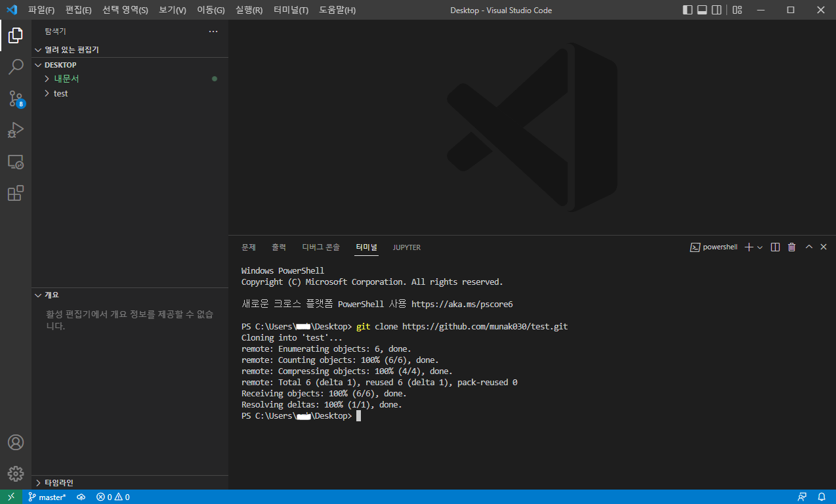Open the Explorer view in activity bar
The height and width of the screenshot is (504, 836).
[16, 35]
